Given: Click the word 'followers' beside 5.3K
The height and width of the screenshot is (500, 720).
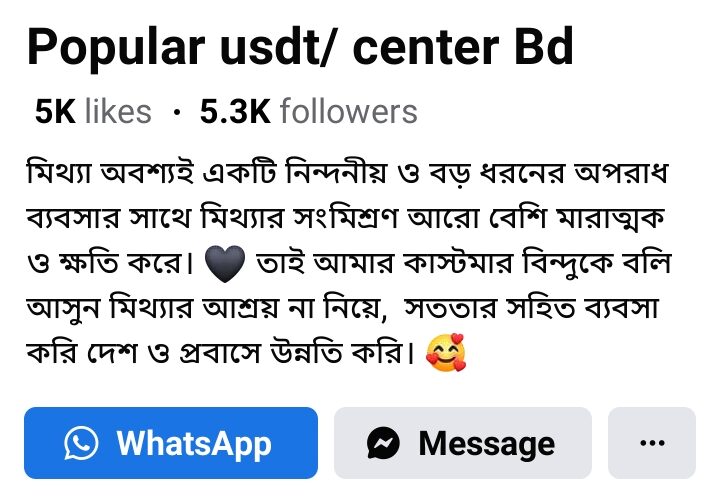Looking at the screenshot, I should [349, 112].
